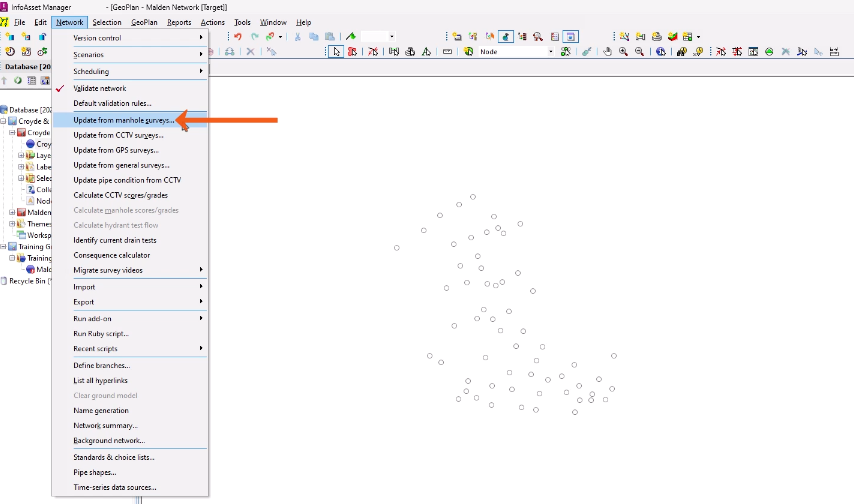Expand the Version control submenu

click(x=130, y=38)
